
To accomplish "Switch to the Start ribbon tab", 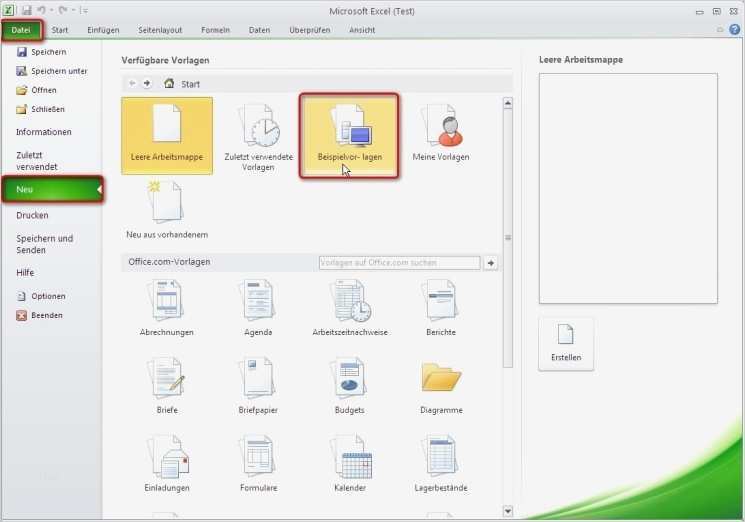I will (x=60, y=30).
